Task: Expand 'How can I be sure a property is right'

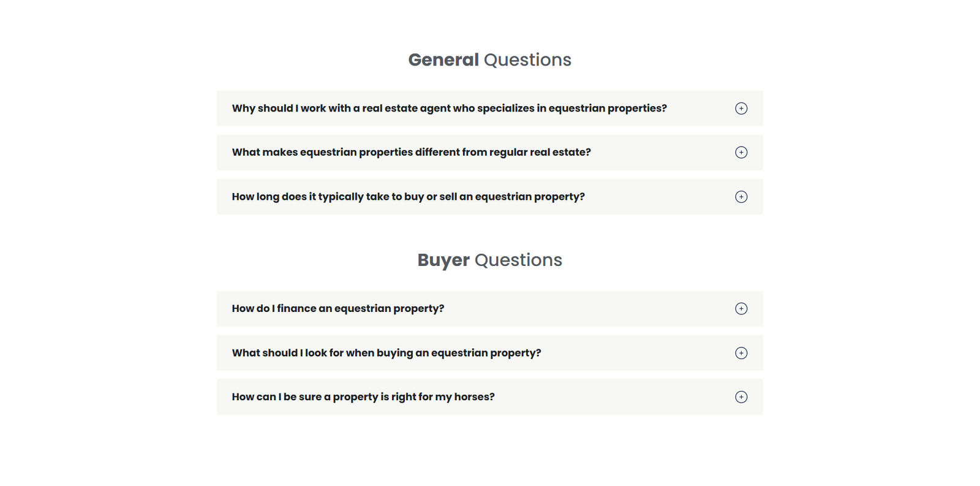Action: click(x=363, y=397)
